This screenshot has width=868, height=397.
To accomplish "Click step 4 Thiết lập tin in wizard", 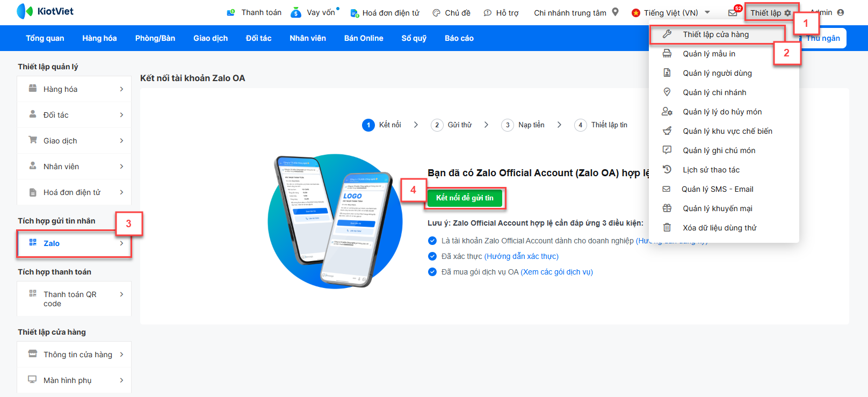I will [601, 125].
